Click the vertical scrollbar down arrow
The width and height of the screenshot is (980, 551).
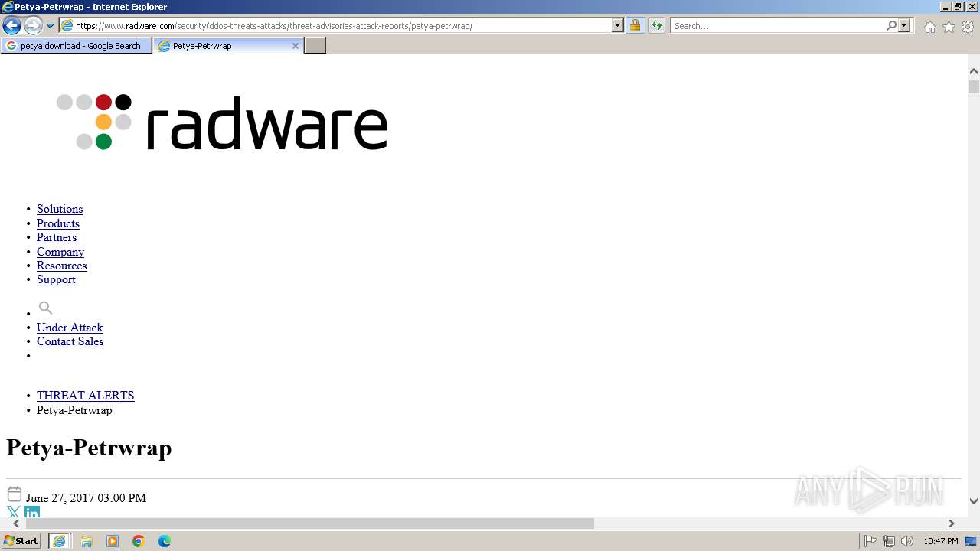974,501
